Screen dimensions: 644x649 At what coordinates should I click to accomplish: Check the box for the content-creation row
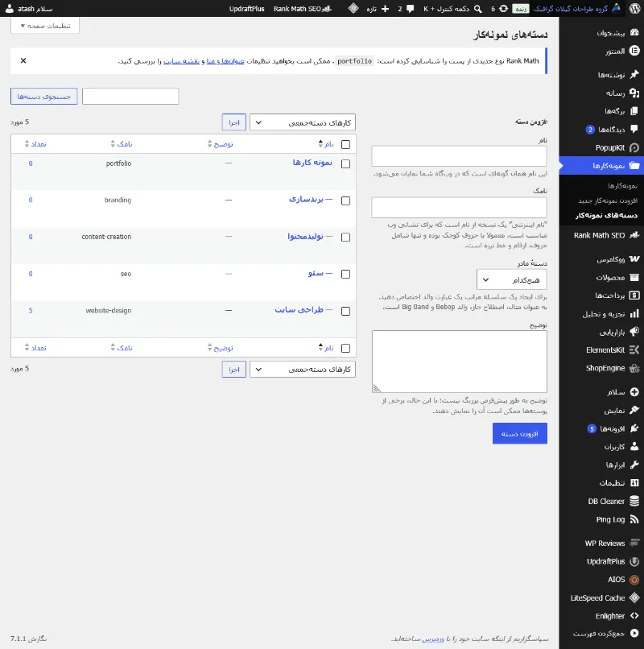click(x=345, y=238)
